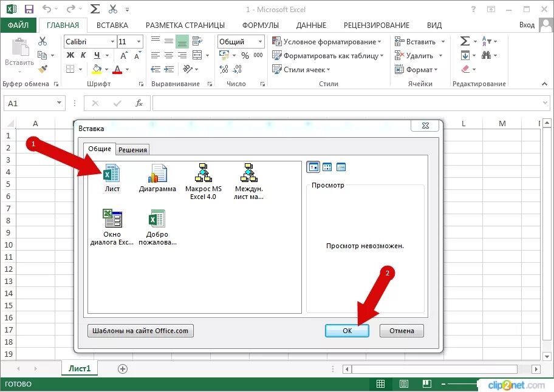Apply center horizontal alignment
This screenshot has height=392, width=554.
click(169, 55)
